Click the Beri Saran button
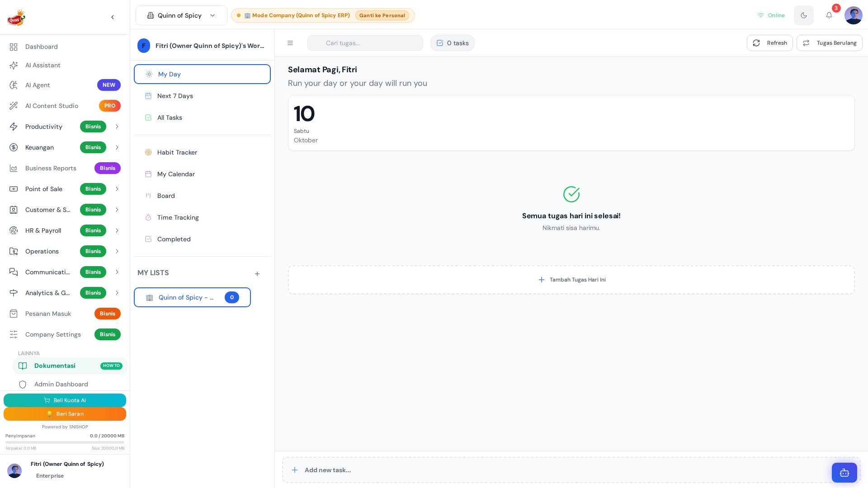 [x=65, y=414]
